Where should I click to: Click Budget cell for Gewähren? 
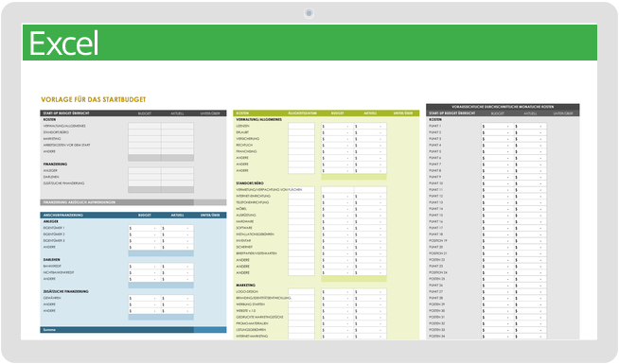(x=145, y=298)
